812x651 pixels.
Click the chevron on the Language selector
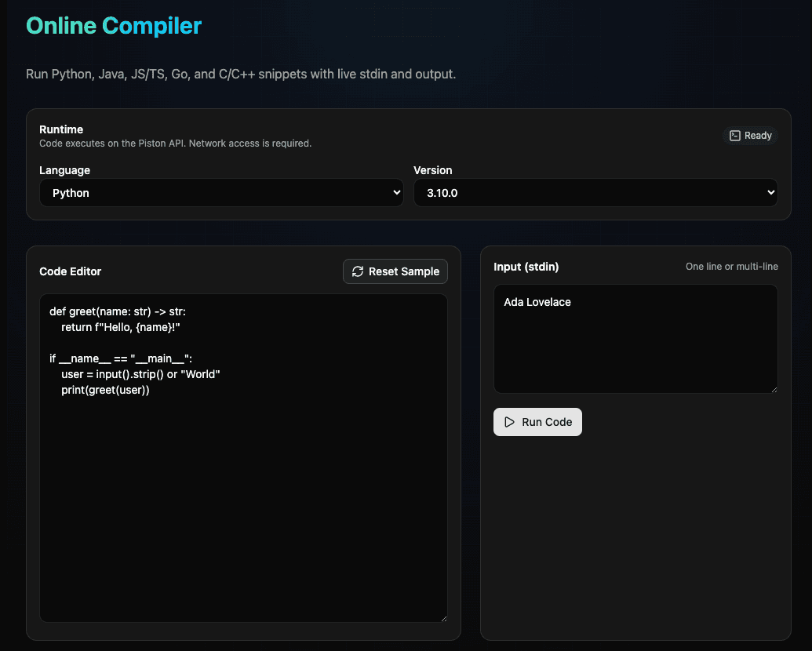[x=395, y=192]
